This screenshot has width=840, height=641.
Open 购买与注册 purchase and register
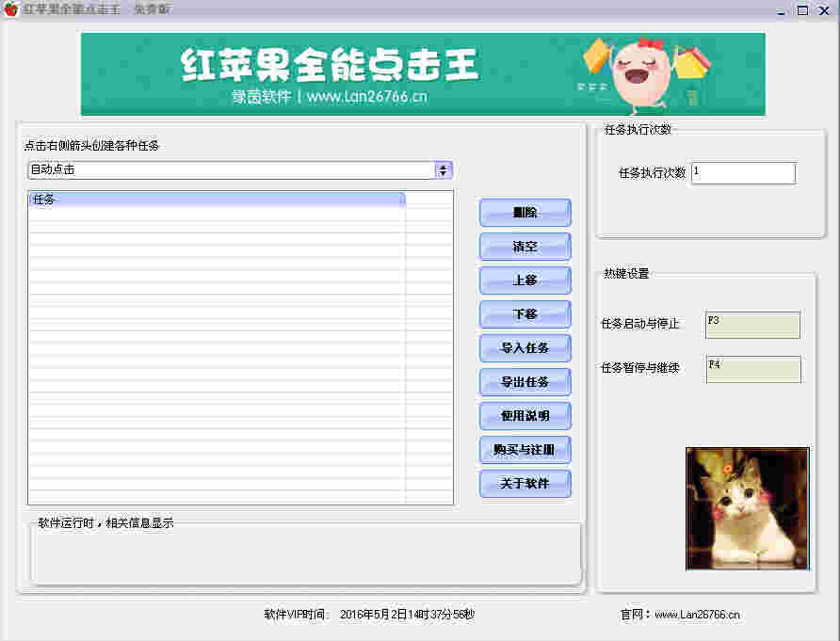point(525,450)
